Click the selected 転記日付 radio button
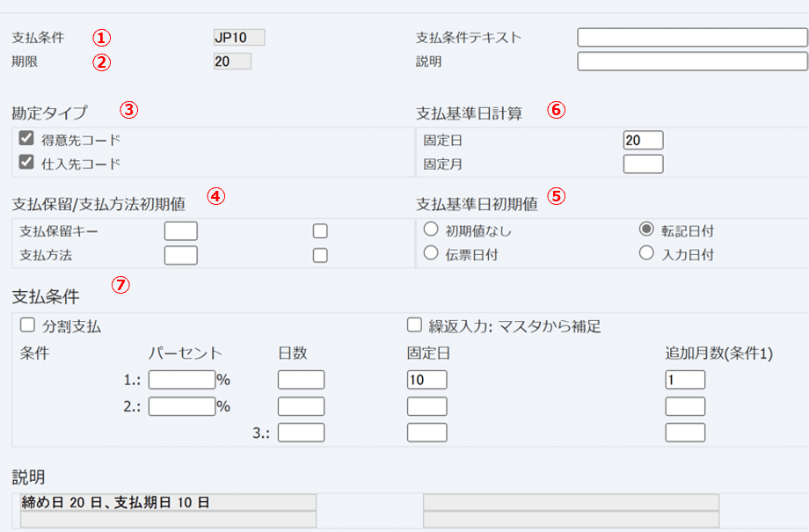The image size is (809, 532). pyautogui.click(x=645, y=230)
